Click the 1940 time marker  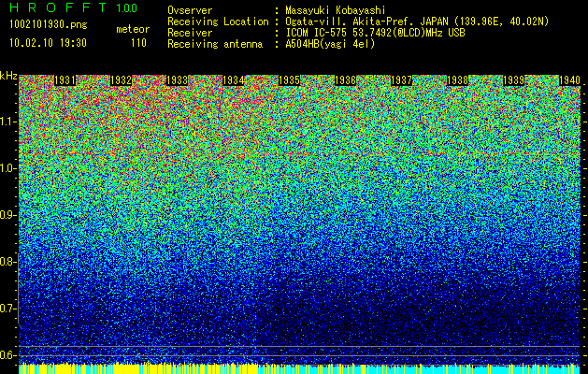pos(569,80)
